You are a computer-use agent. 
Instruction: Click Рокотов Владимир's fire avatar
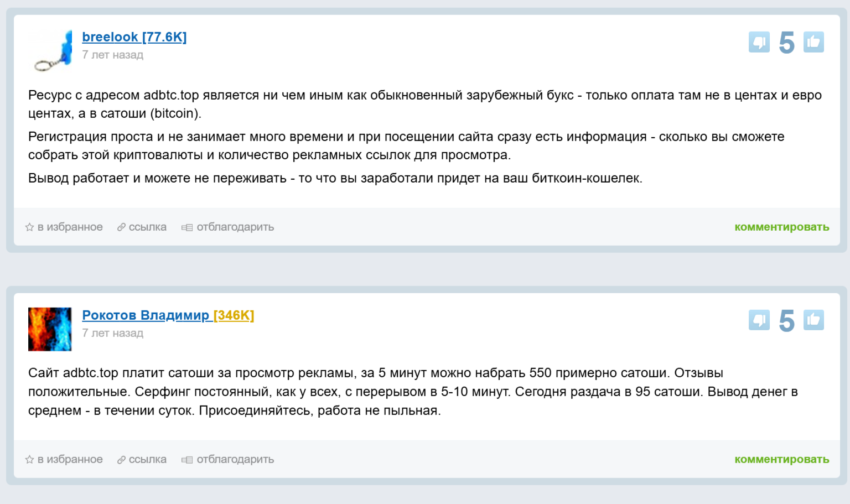[x=50, y=329]
